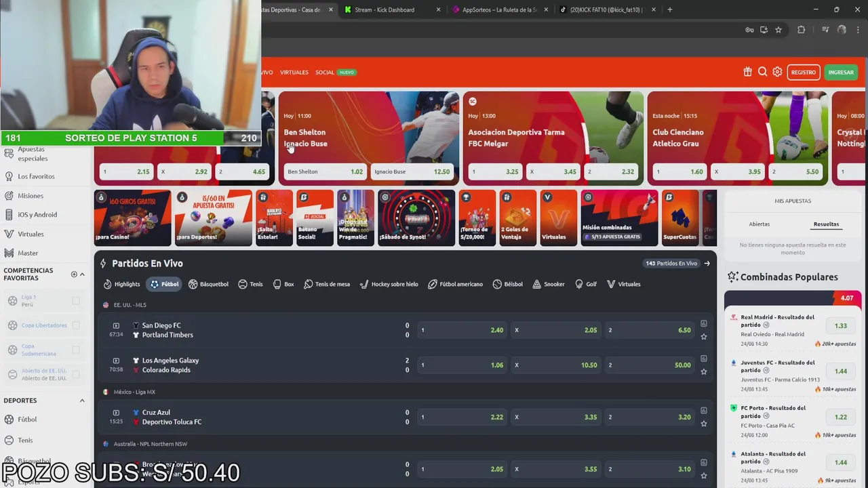The image size is (868, 488).
Task: Bookmark this page with the star icon
Action: 778,30
